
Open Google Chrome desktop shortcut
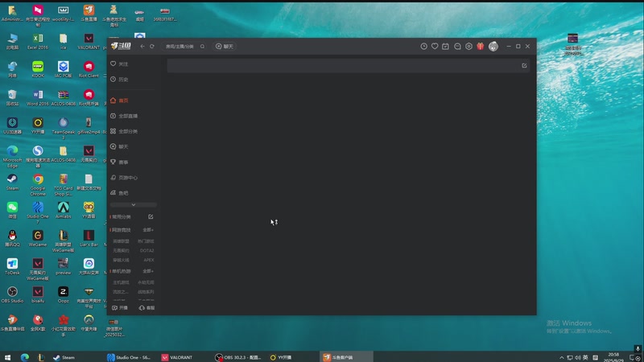(38, 185)
